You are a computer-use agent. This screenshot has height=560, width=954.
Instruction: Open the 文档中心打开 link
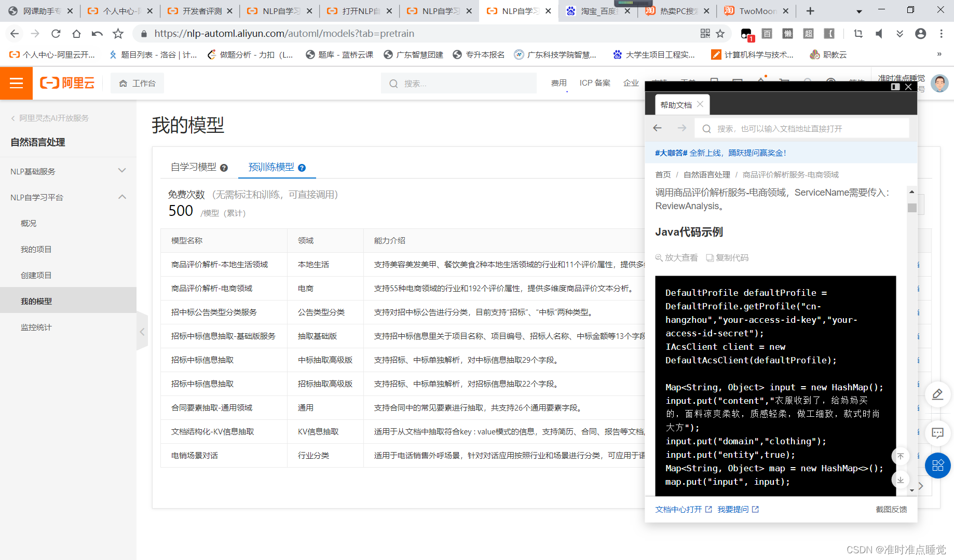click(x=678, y=509)
